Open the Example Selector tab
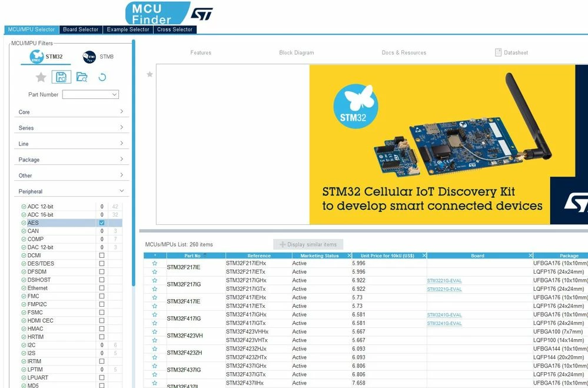The width and height of the screenshot is (588, 388). 128,29
